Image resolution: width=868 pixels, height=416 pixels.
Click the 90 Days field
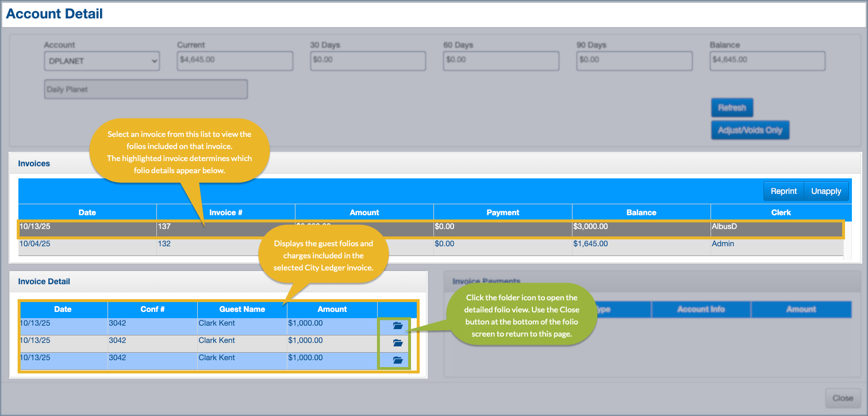tap(634, 60)
